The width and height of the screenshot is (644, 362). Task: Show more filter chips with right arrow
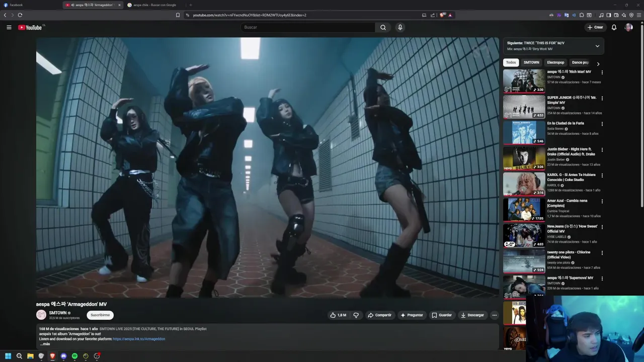(598, 64)
